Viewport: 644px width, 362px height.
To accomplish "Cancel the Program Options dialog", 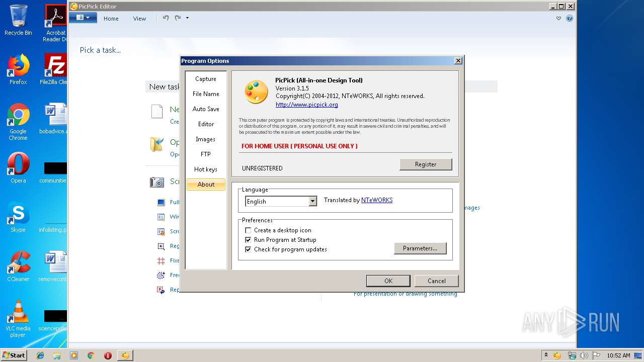I will tap(436, 281).
